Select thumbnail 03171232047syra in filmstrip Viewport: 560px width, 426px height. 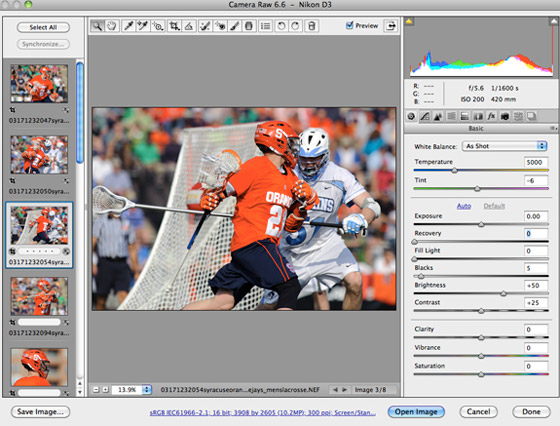tap(39, 84)
